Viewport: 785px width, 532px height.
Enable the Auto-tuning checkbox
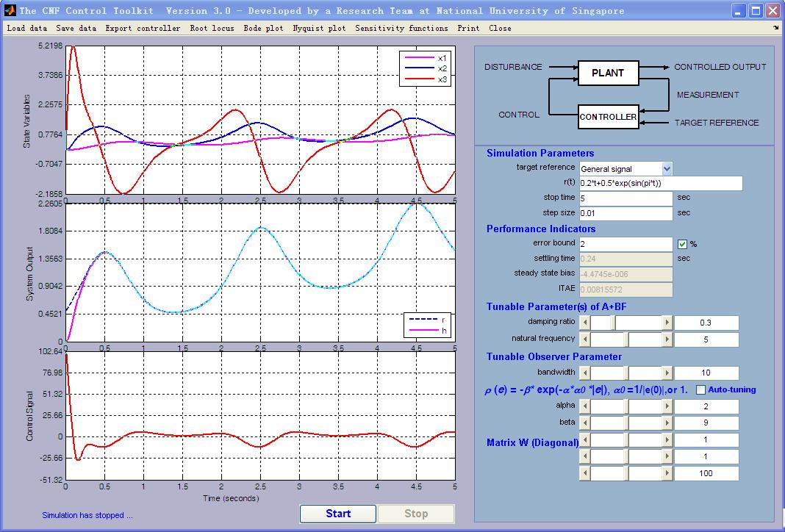point(700,390)
